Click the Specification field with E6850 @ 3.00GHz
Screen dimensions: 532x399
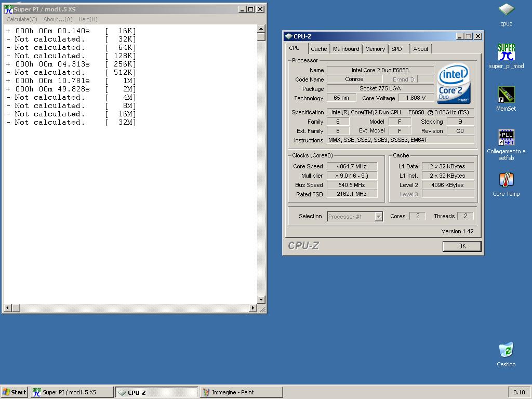coord(401,112)
